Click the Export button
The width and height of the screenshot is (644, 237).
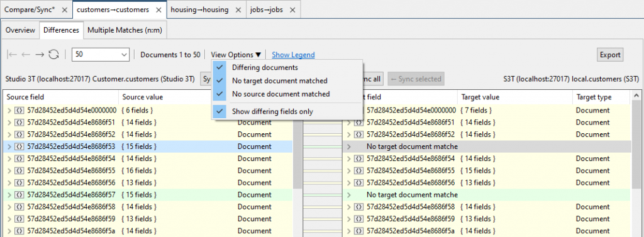tap(610, 55)
